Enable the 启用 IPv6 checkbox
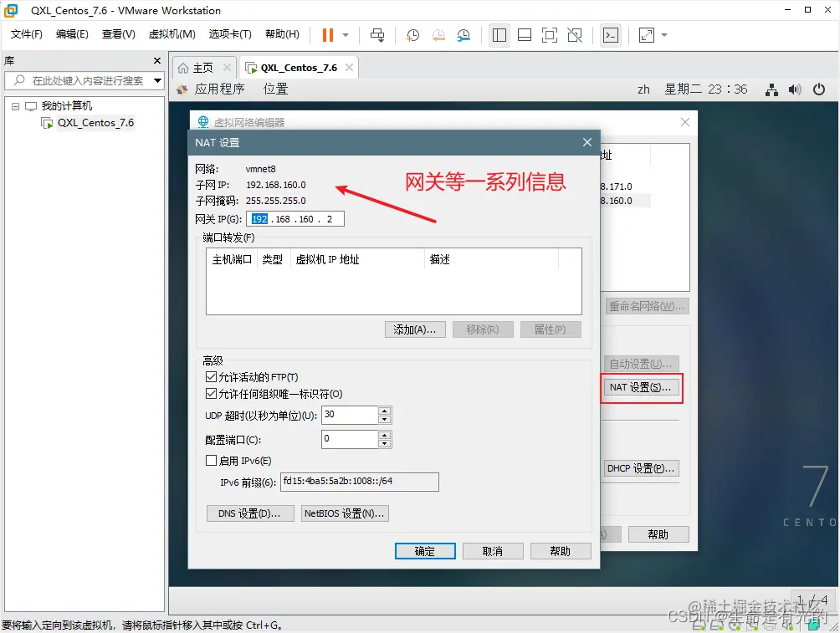The image size is (840, 633). (211, 461)
